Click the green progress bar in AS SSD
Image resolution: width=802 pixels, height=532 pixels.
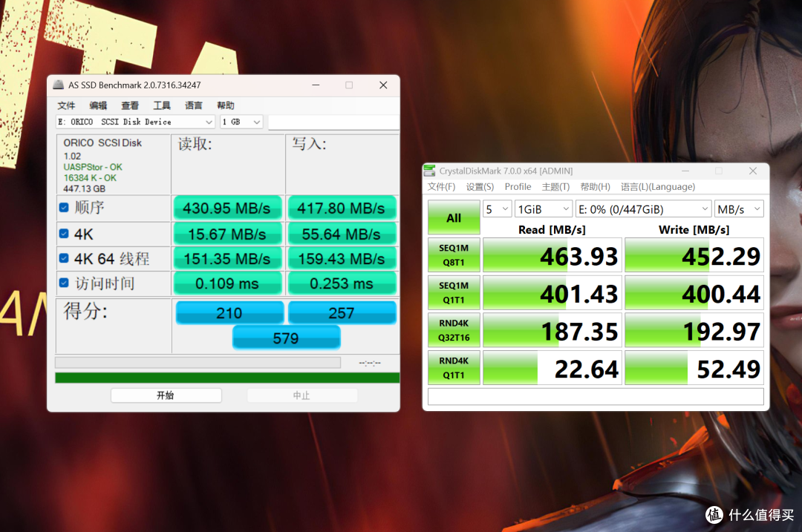[x=227, y=378]
